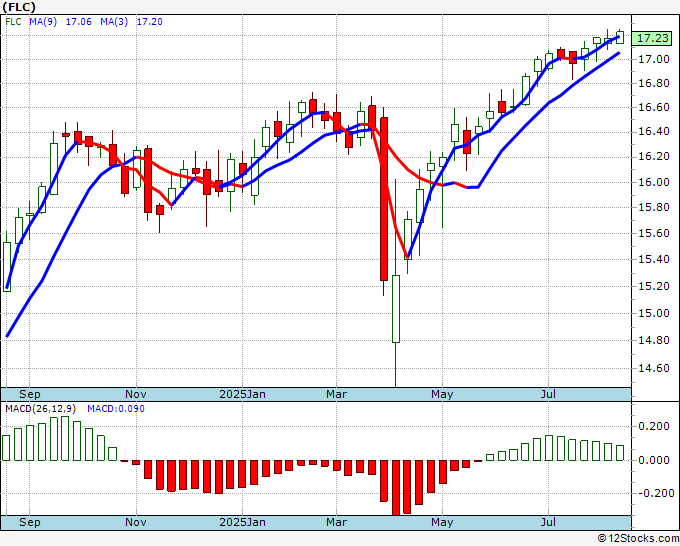The height and width of the screenshot is (546, 680).
Task: Click the 17.06 moving average value
Action: [78, 22]
